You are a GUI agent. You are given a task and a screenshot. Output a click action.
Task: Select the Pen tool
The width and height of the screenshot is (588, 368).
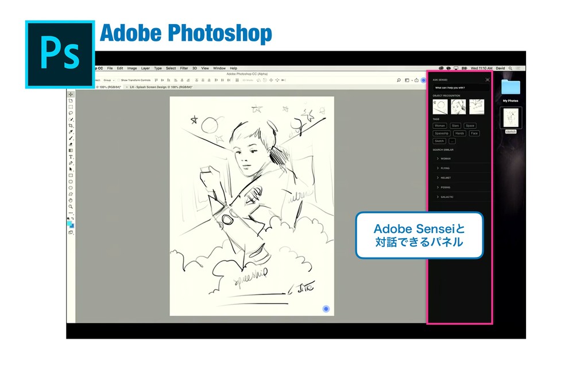[x=71, y=163]
